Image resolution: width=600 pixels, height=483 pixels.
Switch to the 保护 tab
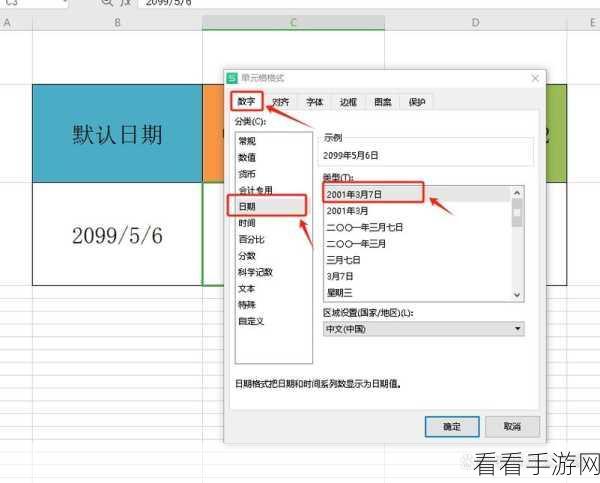pyautogui.click(x=417, y=102)
